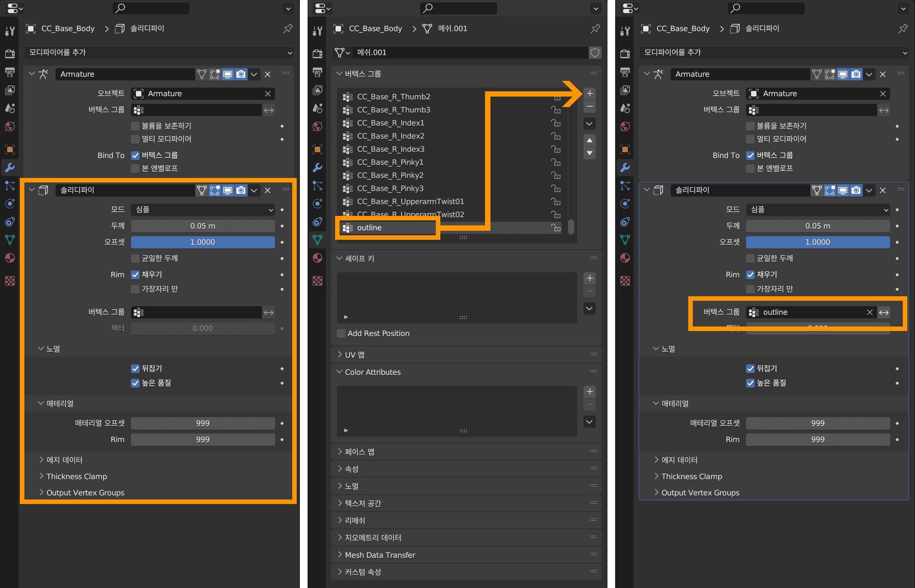The width and height of the screenshot is (915, 588).
Task: Open Render properties tab in left panel
Action: (10, 54)
